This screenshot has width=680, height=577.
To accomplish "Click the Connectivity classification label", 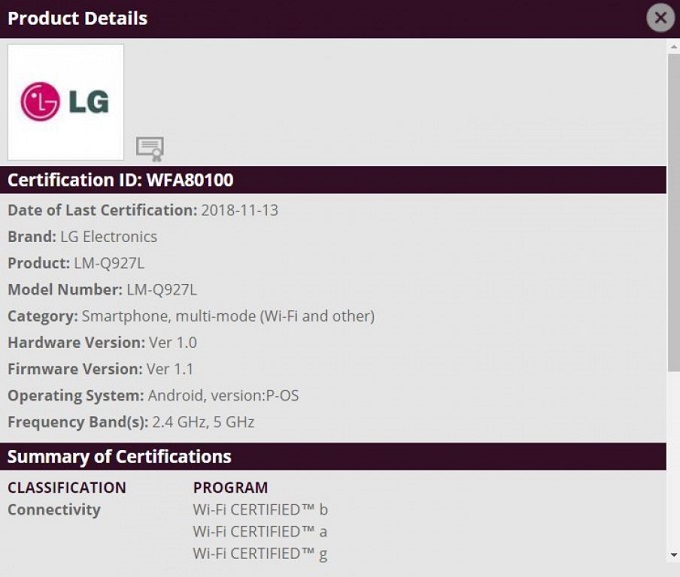I will [54, 510].
